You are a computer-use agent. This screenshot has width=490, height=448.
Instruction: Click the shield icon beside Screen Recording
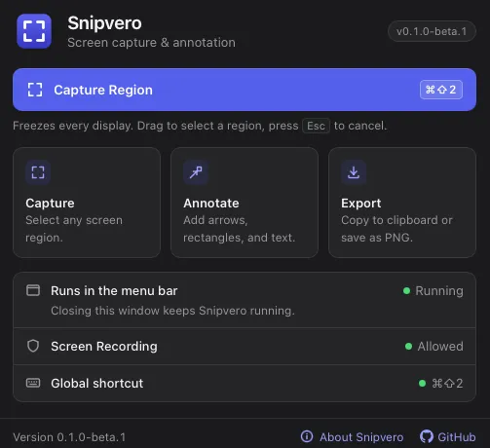coord(33,346)
